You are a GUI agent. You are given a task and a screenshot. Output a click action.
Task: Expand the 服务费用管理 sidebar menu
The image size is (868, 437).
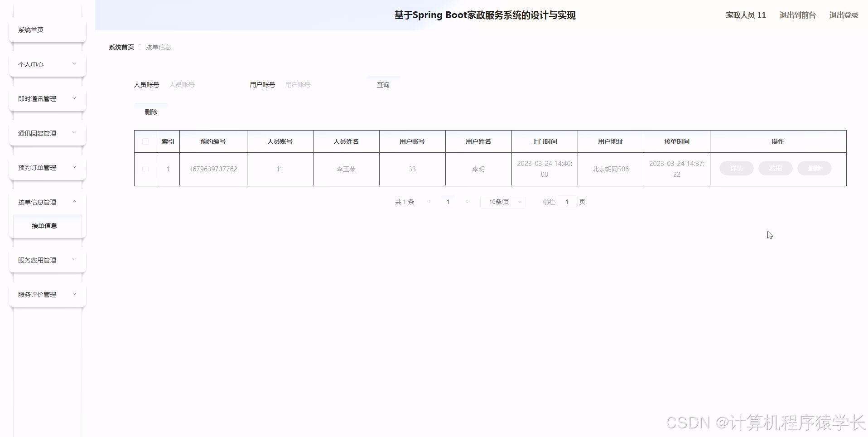point(47,260)
